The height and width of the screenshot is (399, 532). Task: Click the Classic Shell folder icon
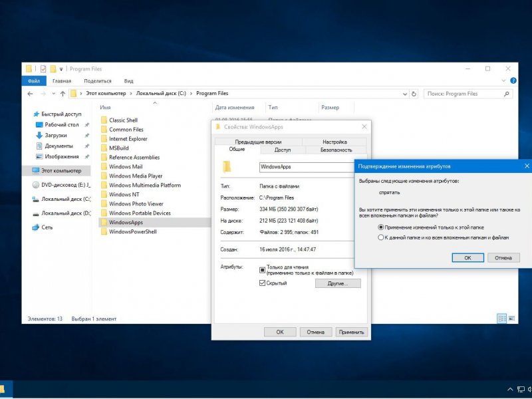(x=104, y=120)
